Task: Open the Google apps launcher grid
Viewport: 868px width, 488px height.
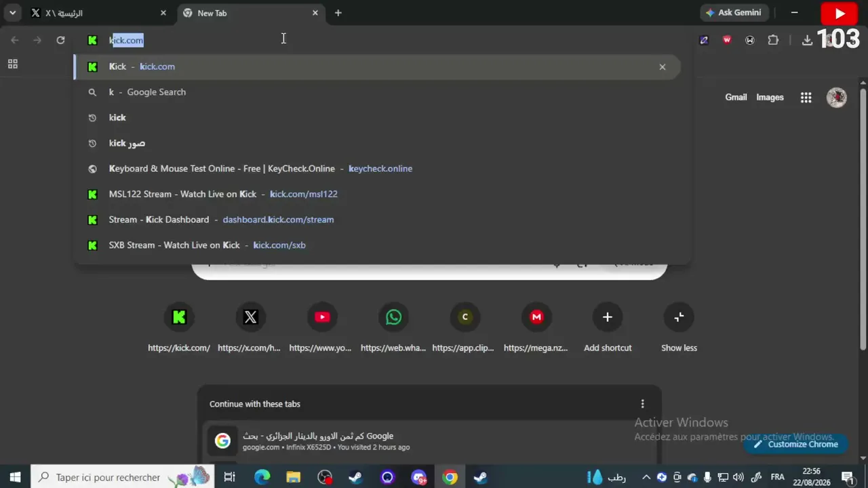Action: point(806,98)
